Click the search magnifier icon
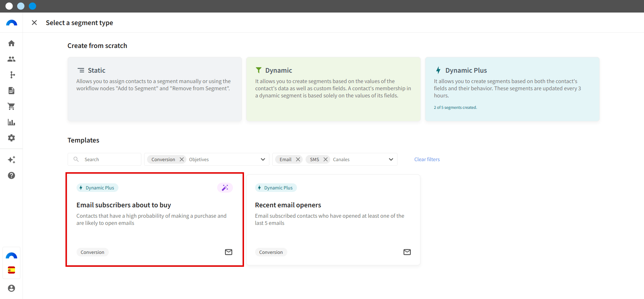 pos(76,159)
